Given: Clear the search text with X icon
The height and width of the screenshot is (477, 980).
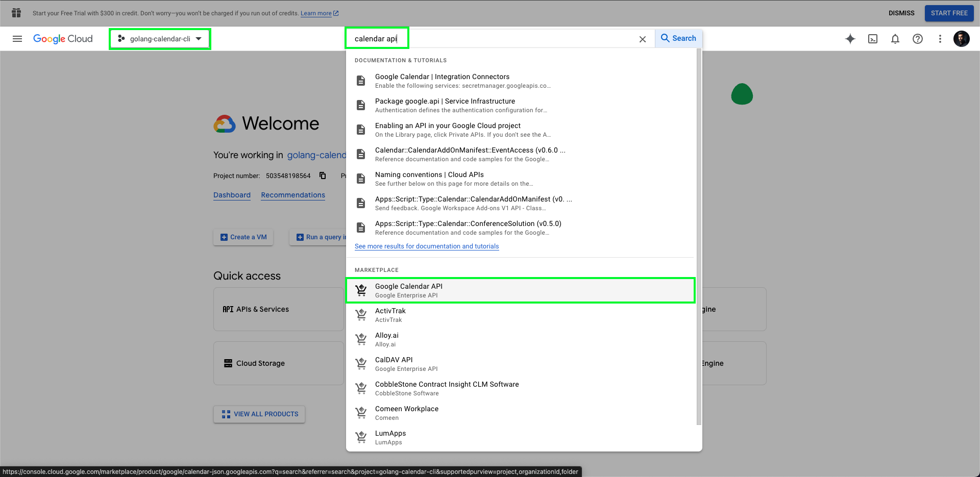Looking at the screenshot, I should [643, 39].
